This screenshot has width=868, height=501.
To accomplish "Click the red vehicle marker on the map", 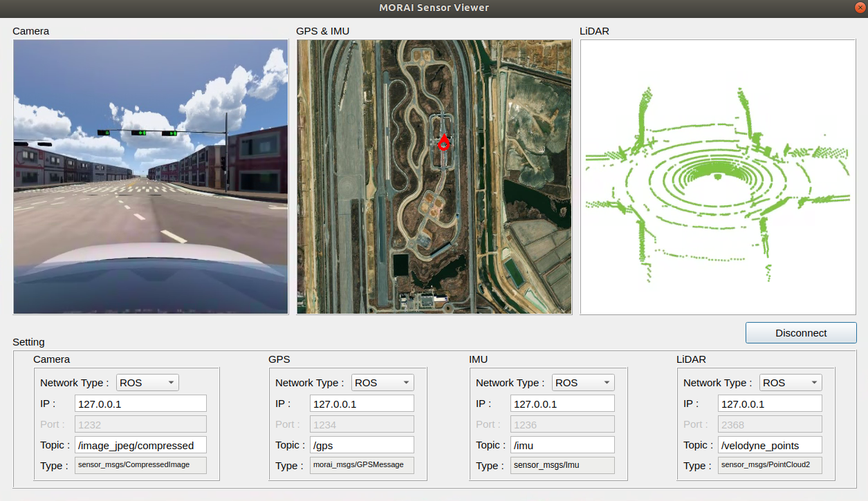I will pyautogui.click(x=443, y=143).
